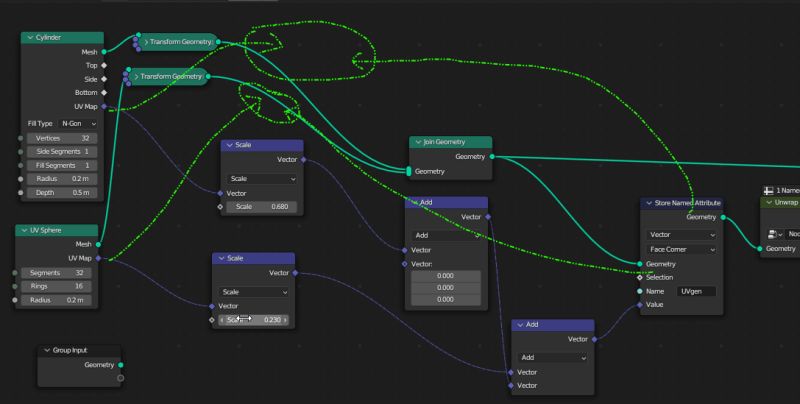This screenshot has height=404, width=800.
Task: Click the UV Sphere Mesh output socket
Action: (x=98, y=244)
